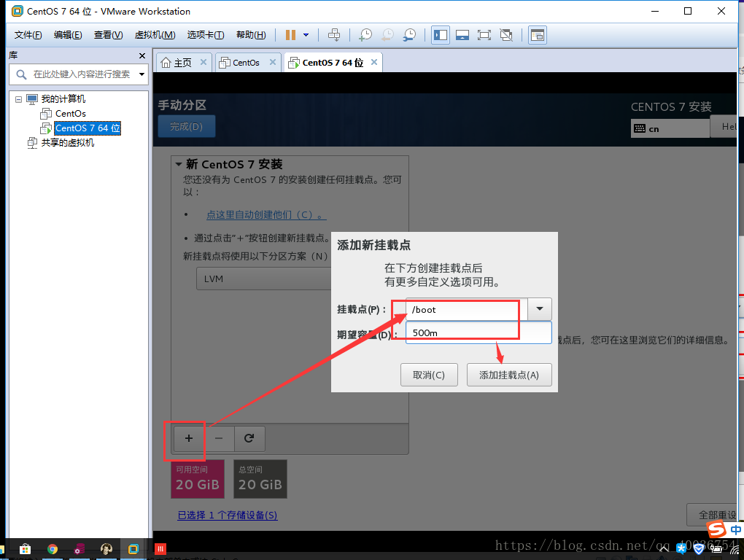Viewport: 744px width, 560px height.
Task: Open the power options arrow beside pause
Action: point(306,34)
